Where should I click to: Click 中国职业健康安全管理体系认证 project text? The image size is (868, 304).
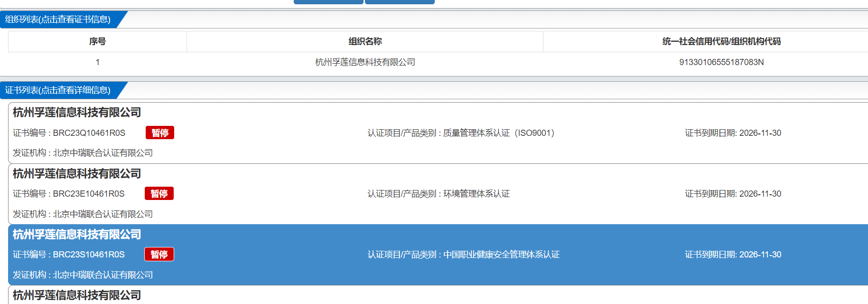click(x=502, y=255)
